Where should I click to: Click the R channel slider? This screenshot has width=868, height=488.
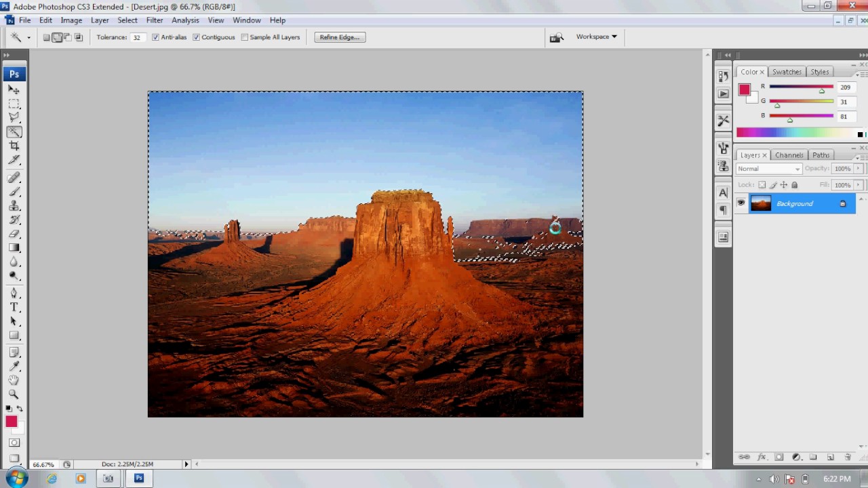pos(801,87)
